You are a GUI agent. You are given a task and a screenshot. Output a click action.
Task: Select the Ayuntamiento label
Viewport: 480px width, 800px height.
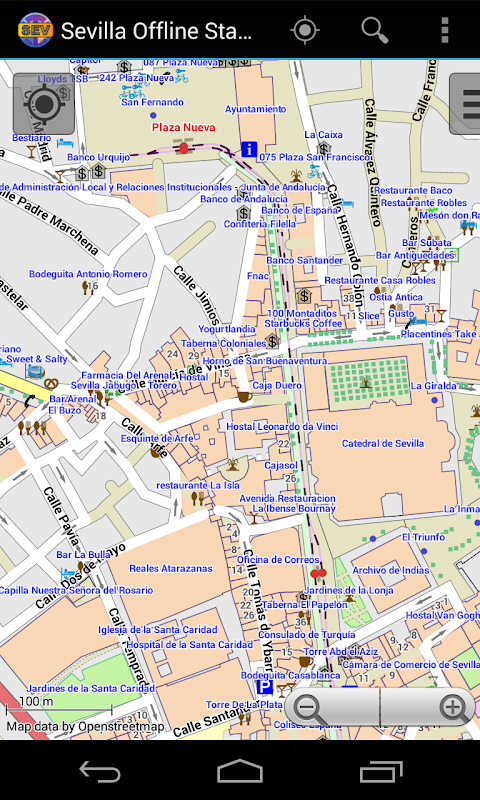pos(256,109)
